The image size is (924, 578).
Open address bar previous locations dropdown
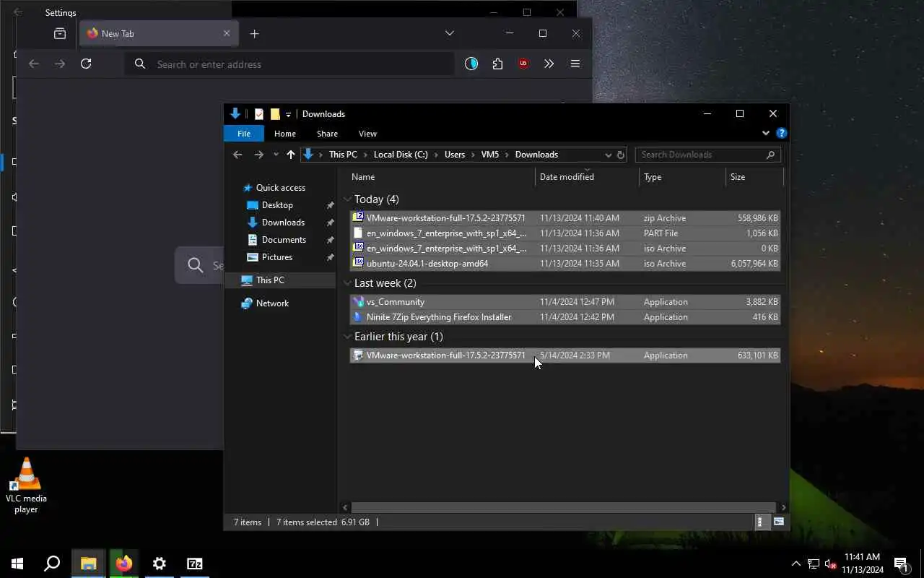tap(608, 155)
